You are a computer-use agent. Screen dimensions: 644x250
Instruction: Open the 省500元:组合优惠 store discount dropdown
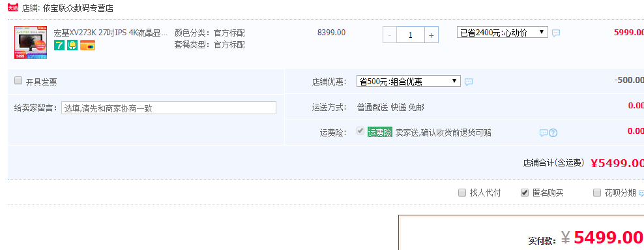point(409,81)
